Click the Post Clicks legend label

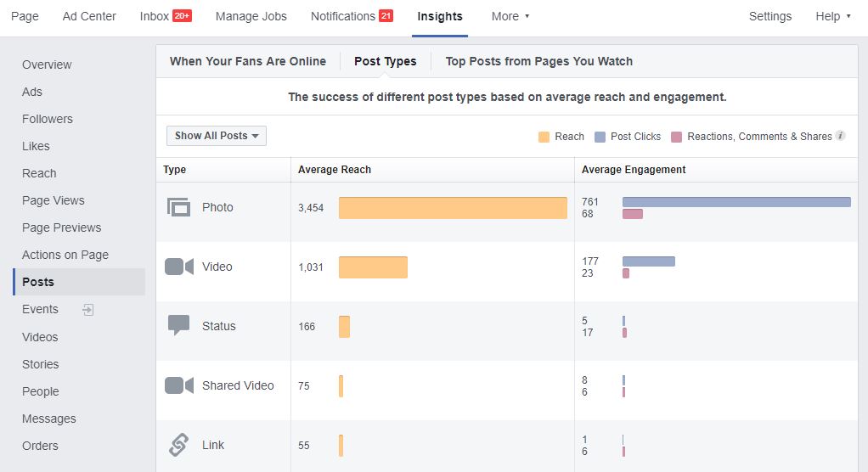coord(635,137)
